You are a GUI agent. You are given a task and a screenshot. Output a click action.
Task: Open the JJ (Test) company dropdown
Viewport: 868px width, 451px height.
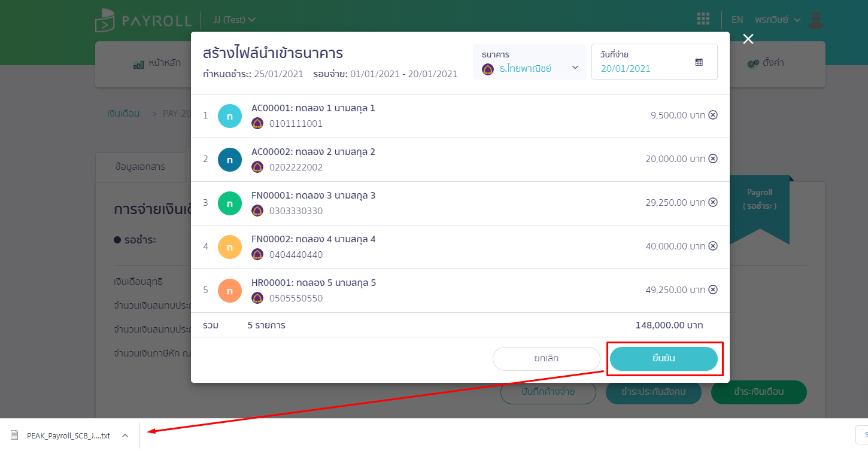(x=235, y=20)
